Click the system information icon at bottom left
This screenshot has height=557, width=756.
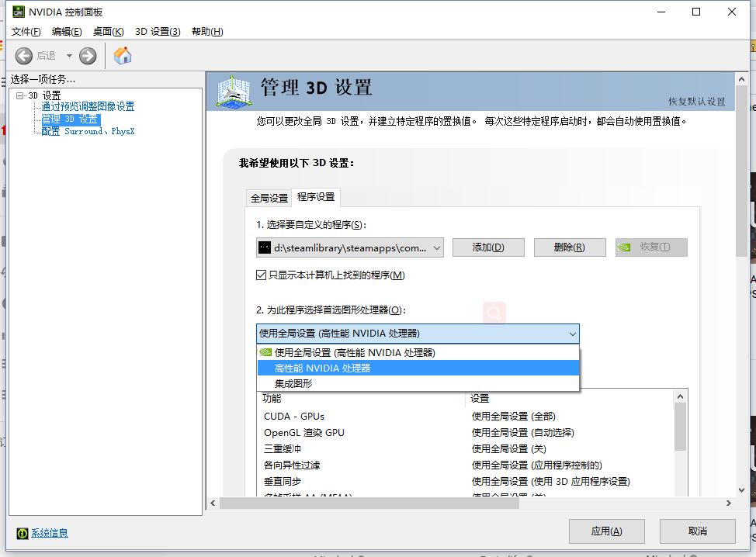[x=23, y=533]
